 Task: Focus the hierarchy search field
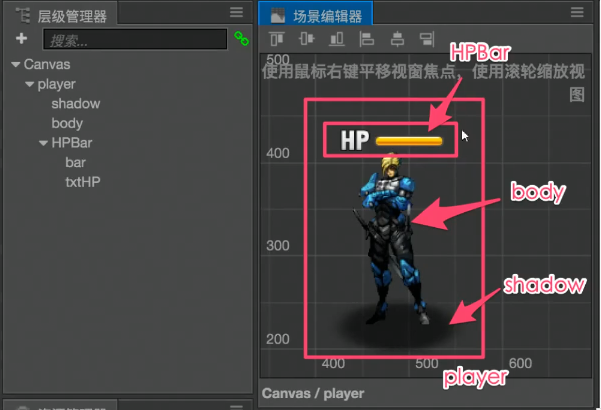click(135, 39)
